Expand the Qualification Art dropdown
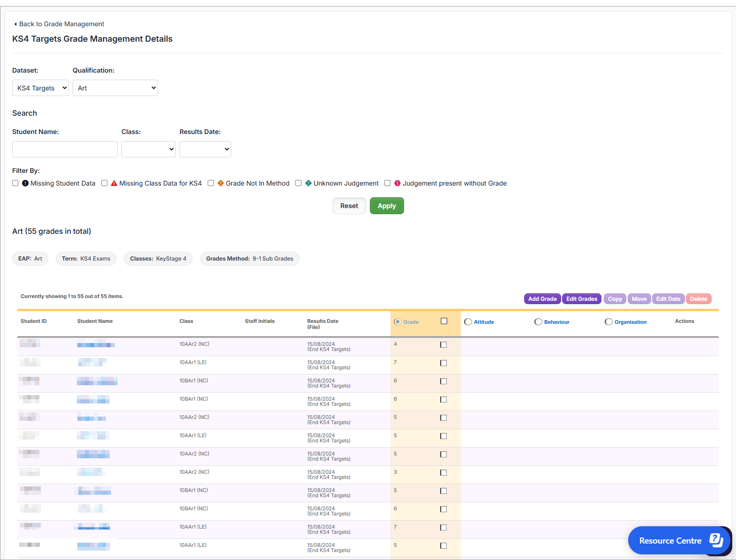This screenshot has height=560, width=736. coord(115,88)
